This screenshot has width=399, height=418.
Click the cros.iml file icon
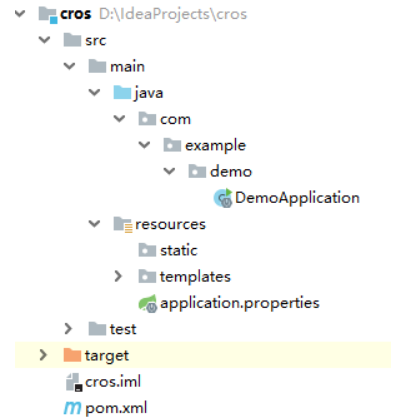(74, 382)
